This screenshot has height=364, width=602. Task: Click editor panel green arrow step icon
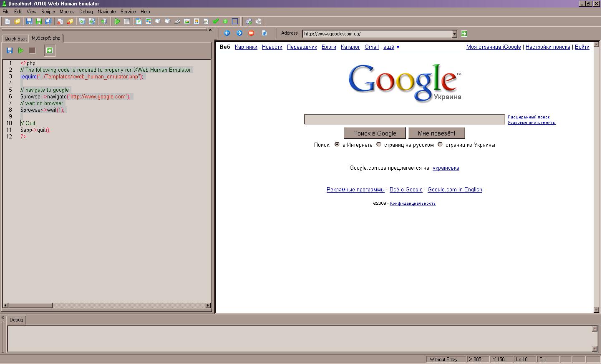50,50
